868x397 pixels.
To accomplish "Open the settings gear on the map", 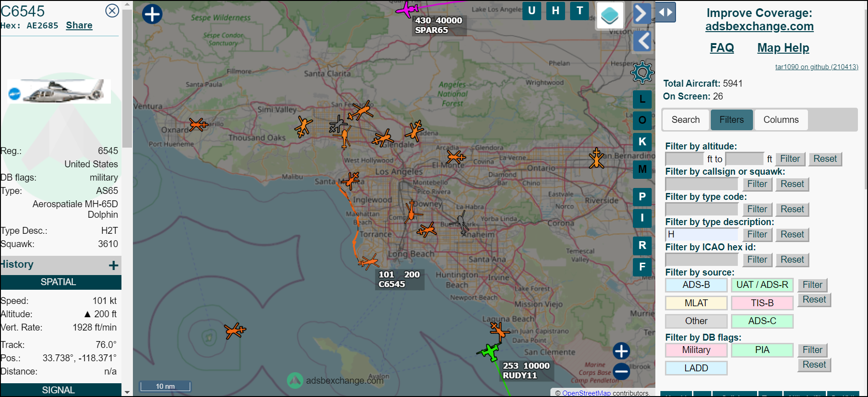I will click(642, 72).
